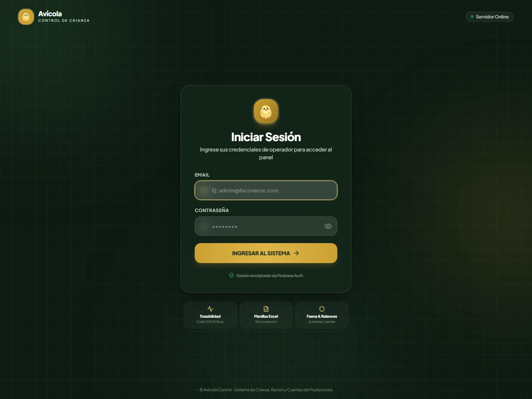Click the Ingrese sus credenciales description text
Viewport: 532px width, 399px height.
pyautogui.click(x=266, y=153)
